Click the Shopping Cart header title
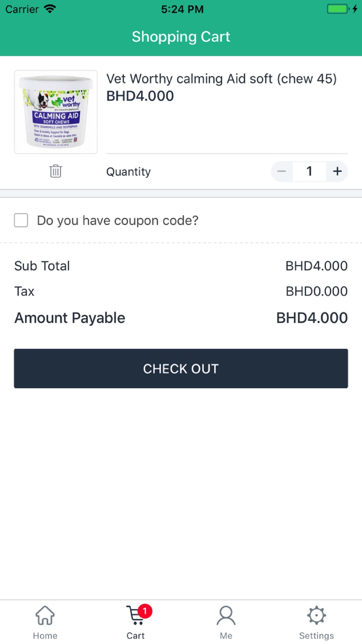The width and height of the screenshot is (362, 644). [181, 37]
